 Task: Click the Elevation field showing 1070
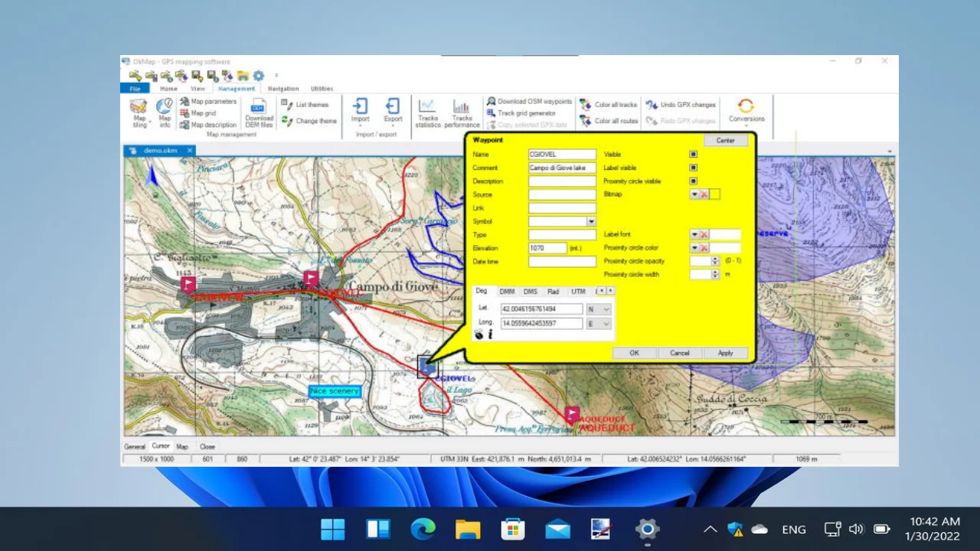click(547, 248)
